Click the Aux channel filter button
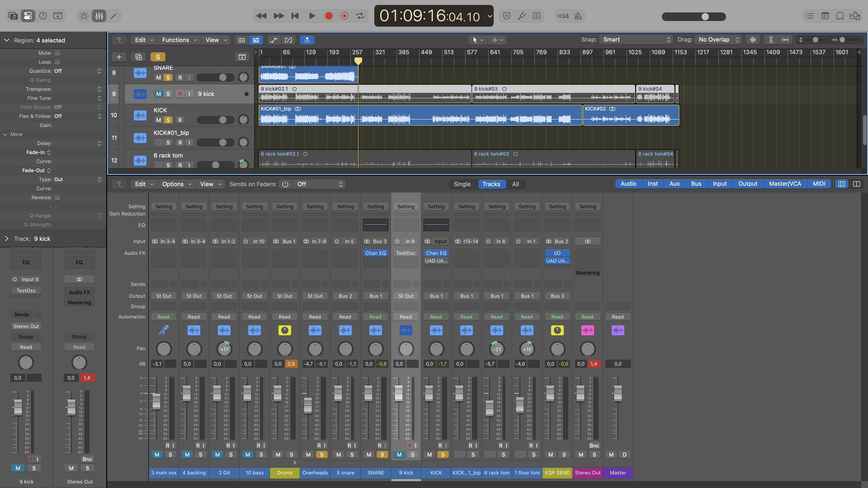 674,184
